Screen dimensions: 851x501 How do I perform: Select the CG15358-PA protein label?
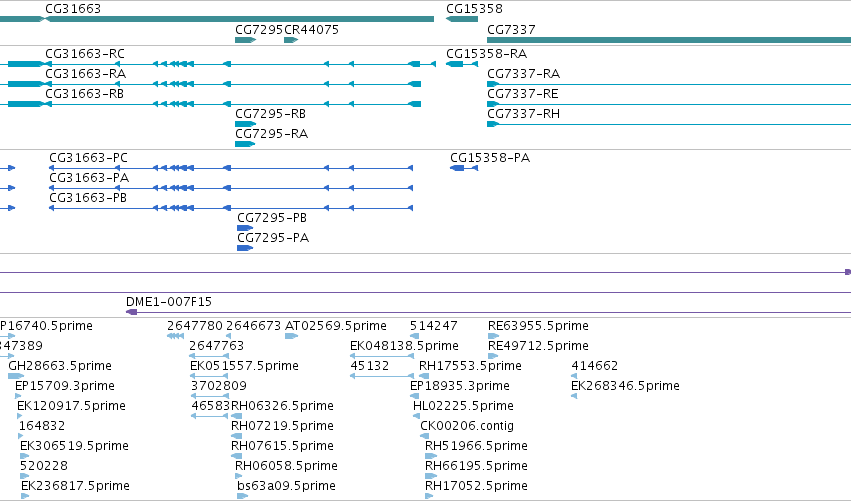click(490, 158)
